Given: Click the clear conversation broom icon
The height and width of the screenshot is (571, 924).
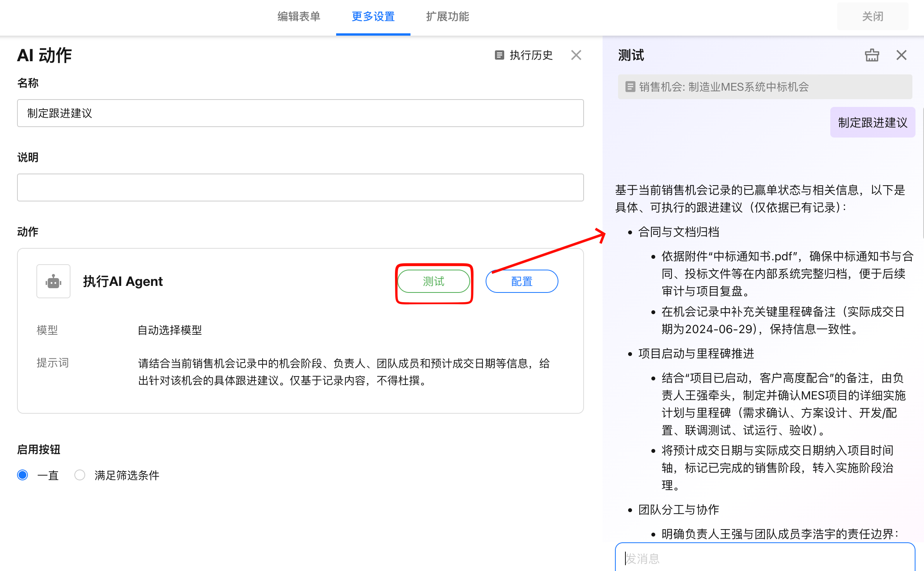Looking at the screenshot, I should point(872,55).
